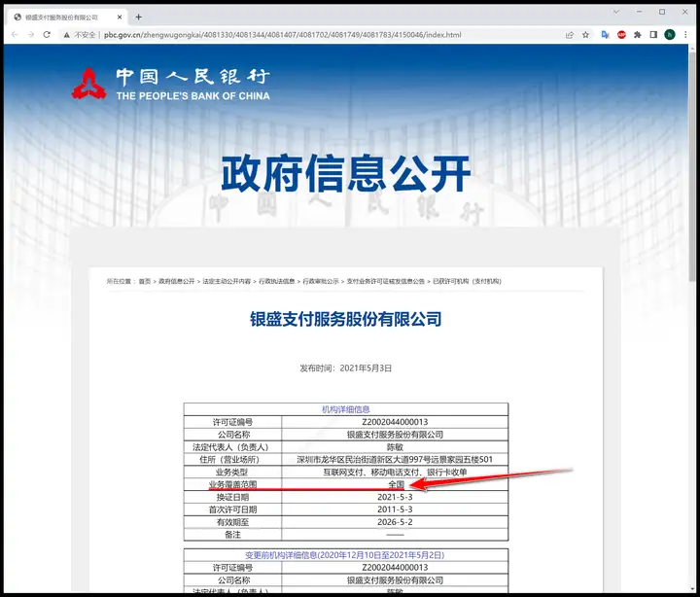Reload the page with refresh icon
The width and height of the screenshot is (700, 597).
[x=47, y=35]
